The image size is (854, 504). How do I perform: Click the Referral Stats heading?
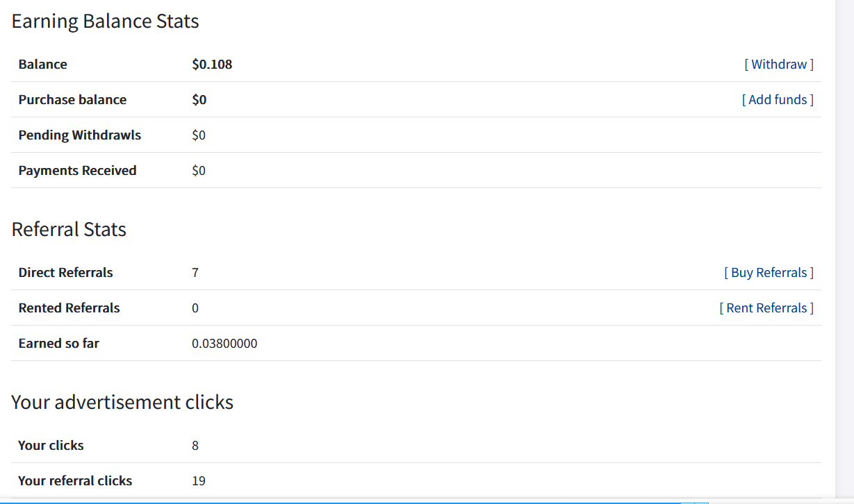tap(69, 230)
